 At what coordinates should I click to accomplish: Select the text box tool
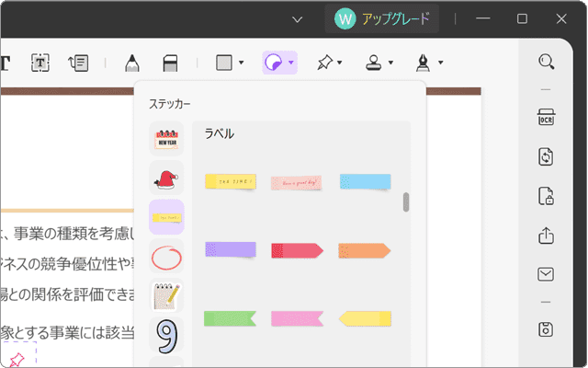coord(40,63)
